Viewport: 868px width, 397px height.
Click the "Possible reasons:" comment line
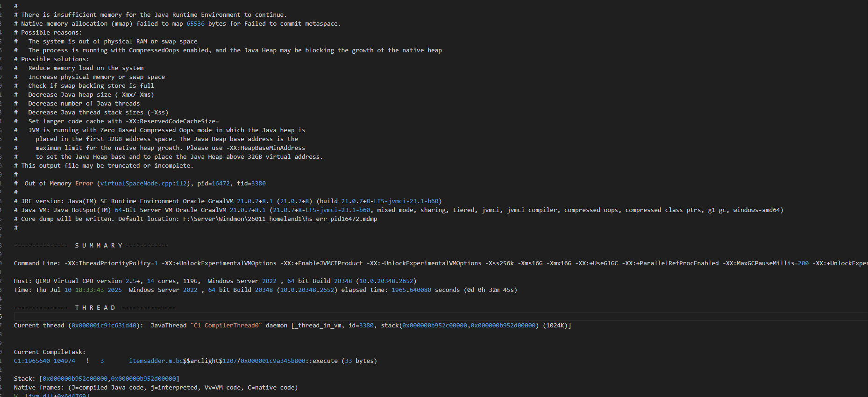(51, 33)
